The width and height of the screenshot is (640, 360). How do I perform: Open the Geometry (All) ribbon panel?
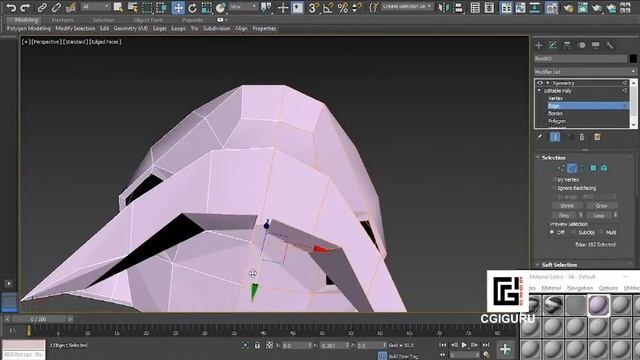coord(131,29)
